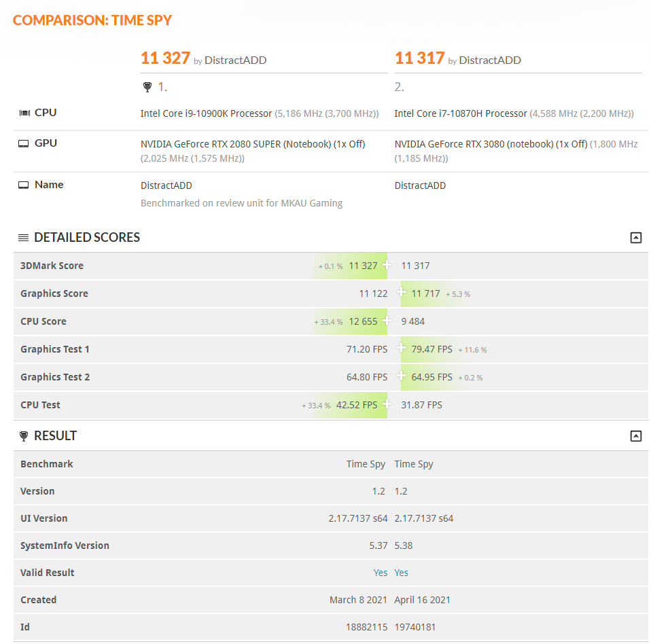Click the +0.1 % 3DMark score difference

click(330, 266)
